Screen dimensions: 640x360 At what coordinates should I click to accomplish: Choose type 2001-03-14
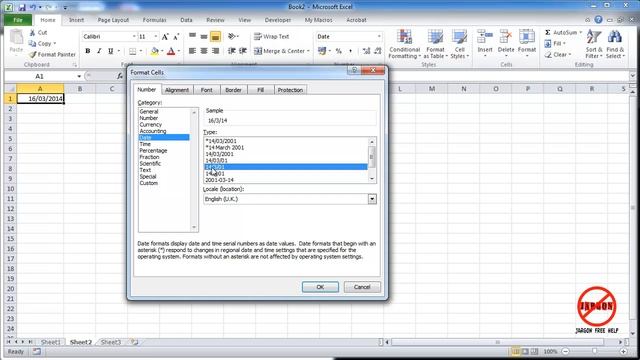pos(220,180)
